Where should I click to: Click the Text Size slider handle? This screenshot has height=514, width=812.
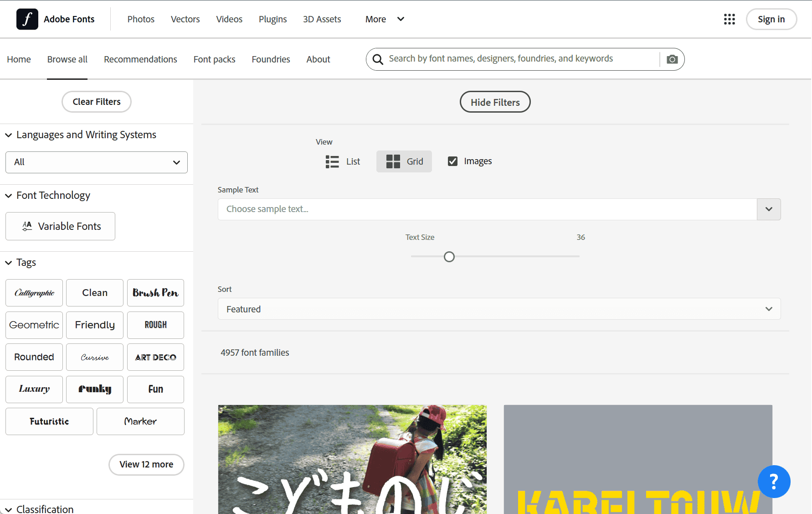click(x=449, y=257)
